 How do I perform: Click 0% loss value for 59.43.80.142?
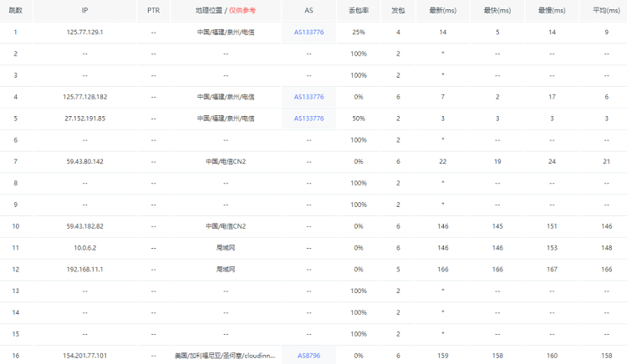pos(359,162)
